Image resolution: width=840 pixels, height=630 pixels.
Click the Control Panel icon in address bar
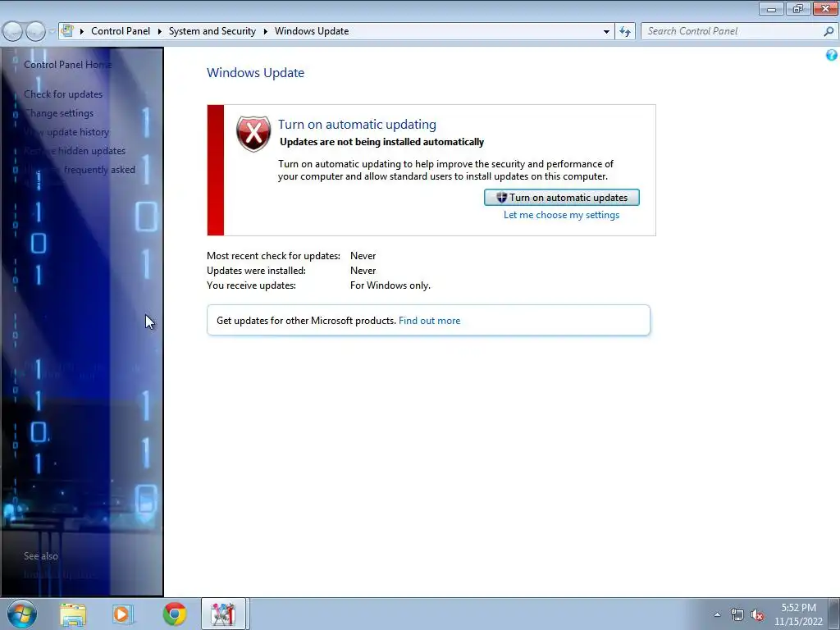[x=67, y=30]
